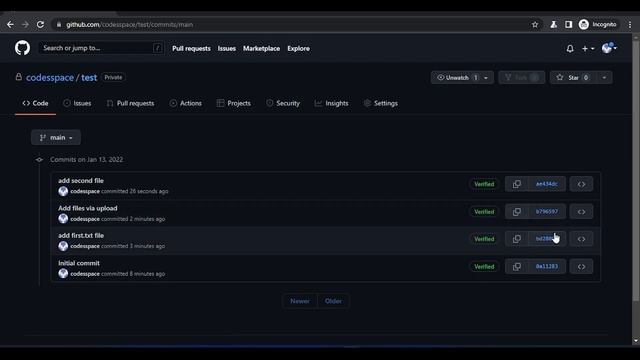Expand the Unwatch dropdown arrow

pyautogui.click(x=486, y=78)
